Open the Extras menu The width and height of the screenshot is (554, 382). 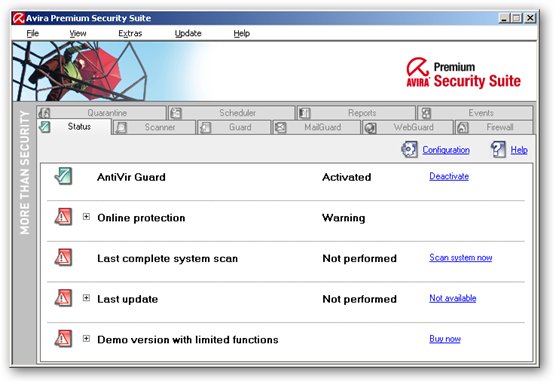click(130, 34)
